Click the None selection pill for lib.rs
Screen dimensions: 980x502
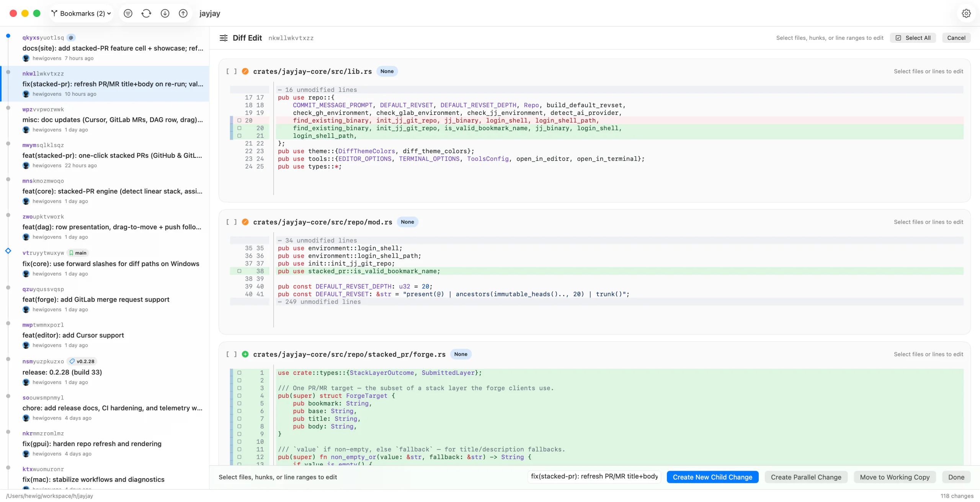(x=387, y=71)
